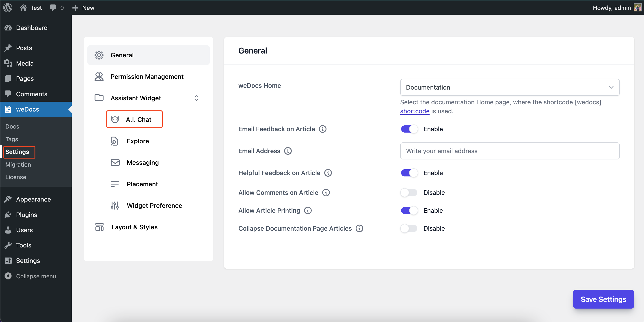
Task: Open weDocs Settings submenu item
Action: [17, 152]
